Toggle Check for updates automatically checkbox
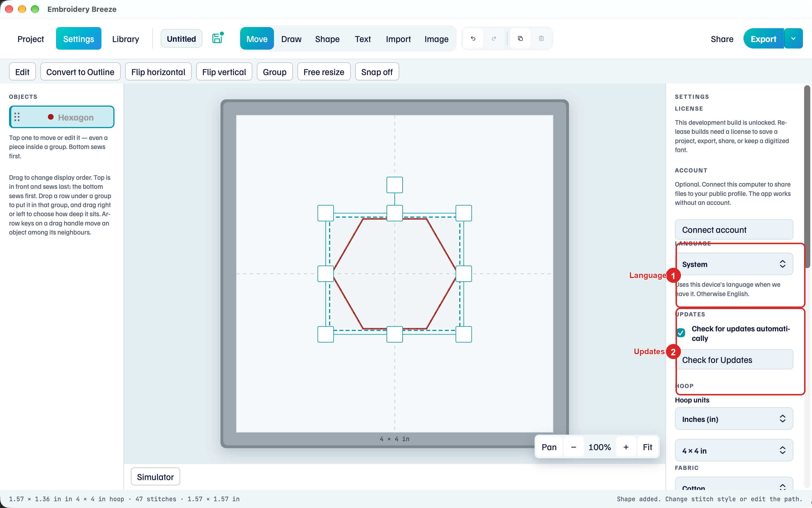 pyautogui.click(x=681, y=333)
